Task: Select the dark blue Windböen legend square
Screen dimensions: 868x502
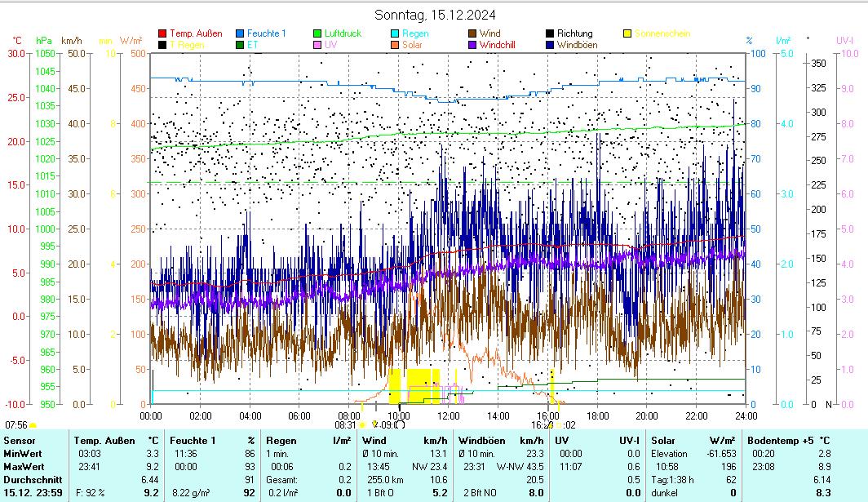Action: tap(550, 45)
